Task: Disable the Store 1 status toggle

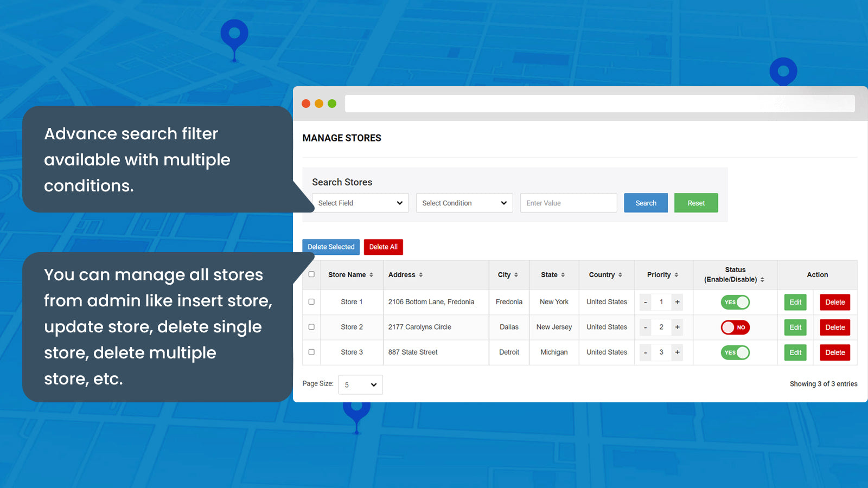Action: point(735,302)
